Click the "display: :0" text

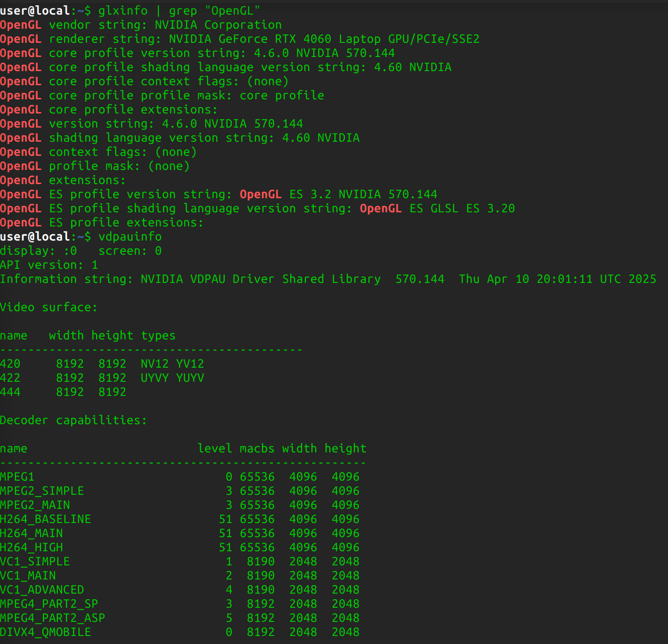[39, 251]
